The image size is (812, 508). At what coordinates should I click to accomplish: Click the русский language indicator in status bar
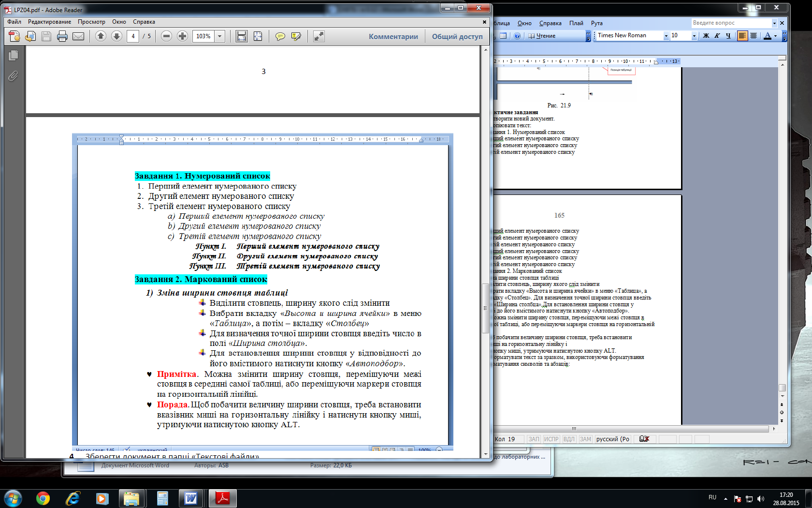point(612,439)
